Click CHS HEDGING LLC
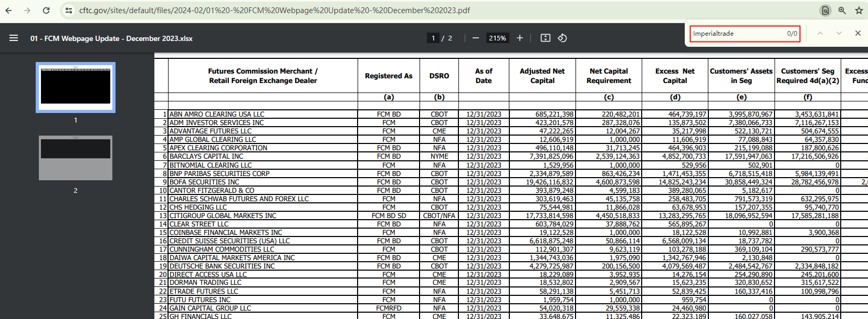Viewport: 868px width, 319px height. tap(198, 207)
